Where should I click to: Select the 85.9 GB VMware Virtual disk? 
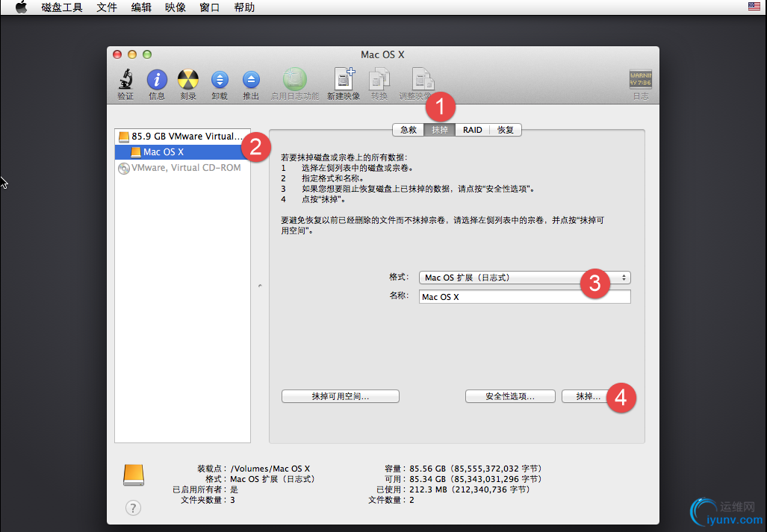coord(182,137)
